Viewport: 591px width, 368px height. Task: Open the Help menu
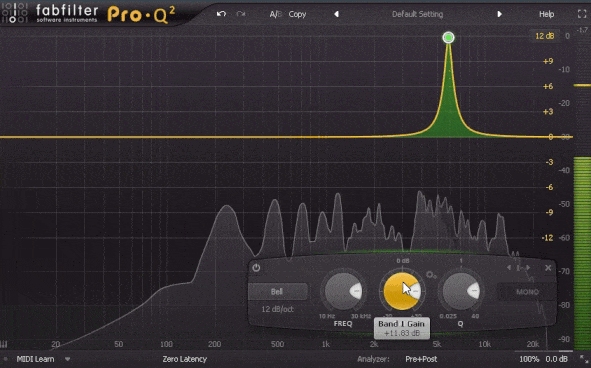click(547, 14)
